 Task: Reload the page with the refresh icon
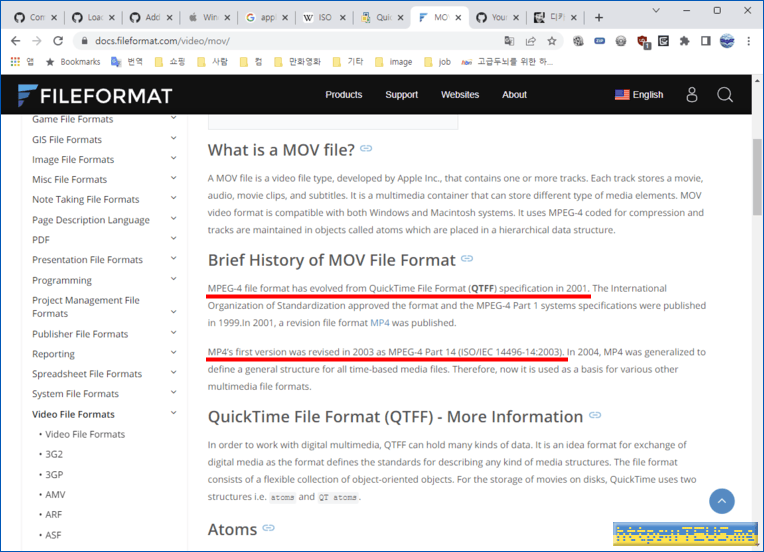pyautogui.click(x=58, y=41)
